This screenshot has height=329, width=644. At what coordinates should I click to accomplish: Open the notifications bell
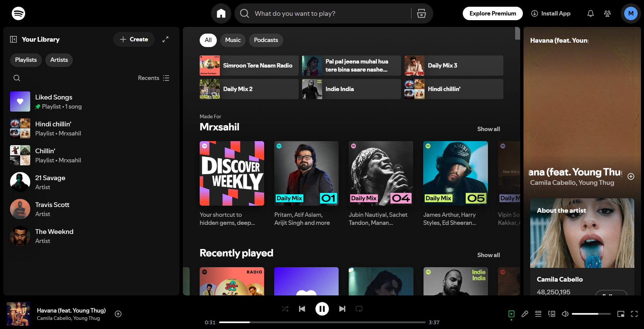(x=591, y=13)
